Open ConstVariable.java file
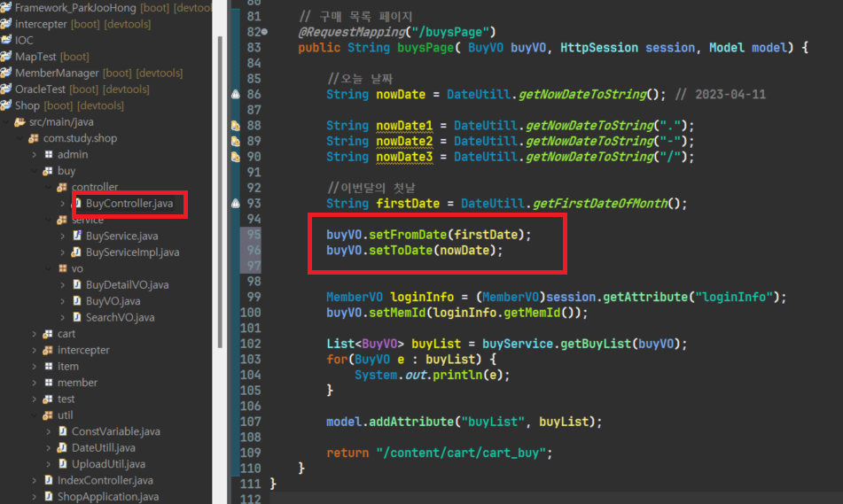The width and height of the screenshot is (843, 504). [115, 431]
